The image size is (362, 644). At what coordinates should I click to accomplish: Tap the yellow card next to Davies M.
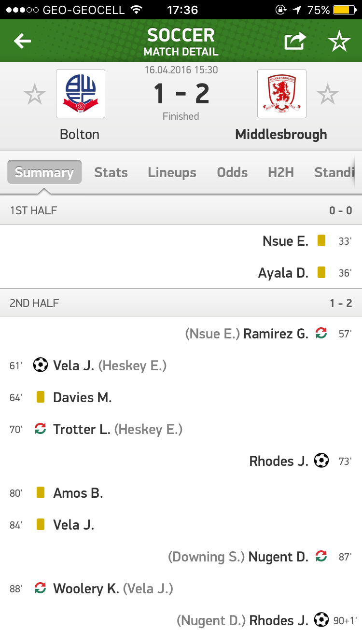coord(41,397)
